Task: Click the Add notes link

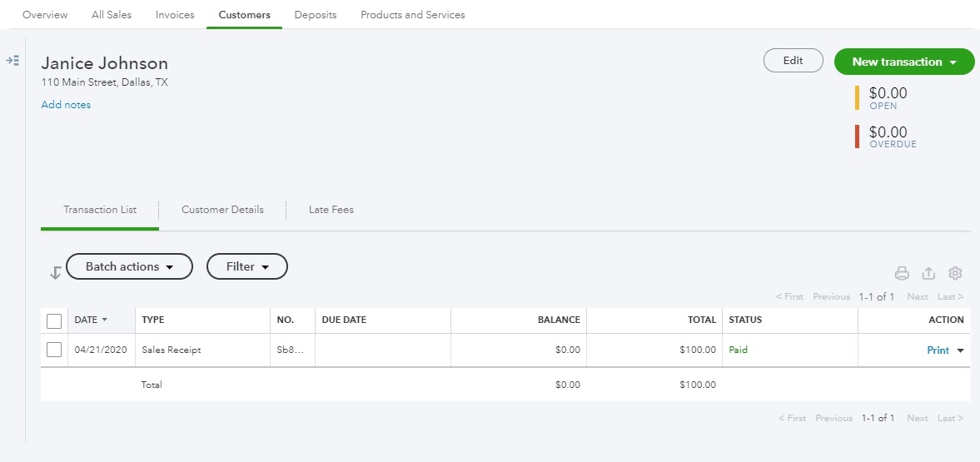Action: 66,105
